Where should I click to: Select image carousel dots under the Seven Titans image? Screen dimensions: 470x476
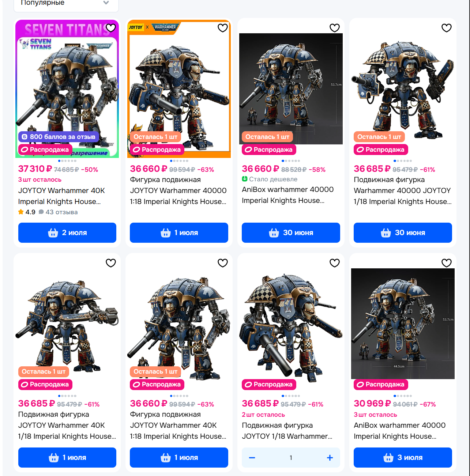(x=67, y=161)
